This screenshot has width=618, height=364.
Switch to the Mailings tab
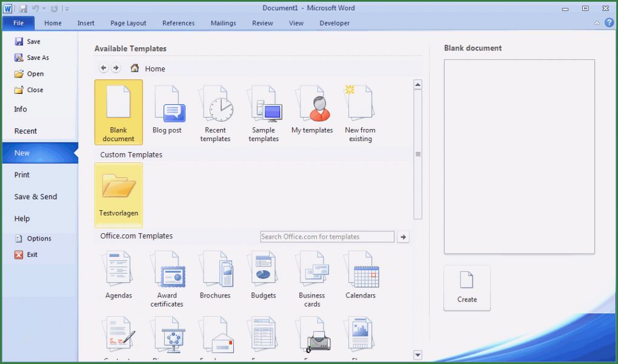pyautogui.click(x=223, y=23)
